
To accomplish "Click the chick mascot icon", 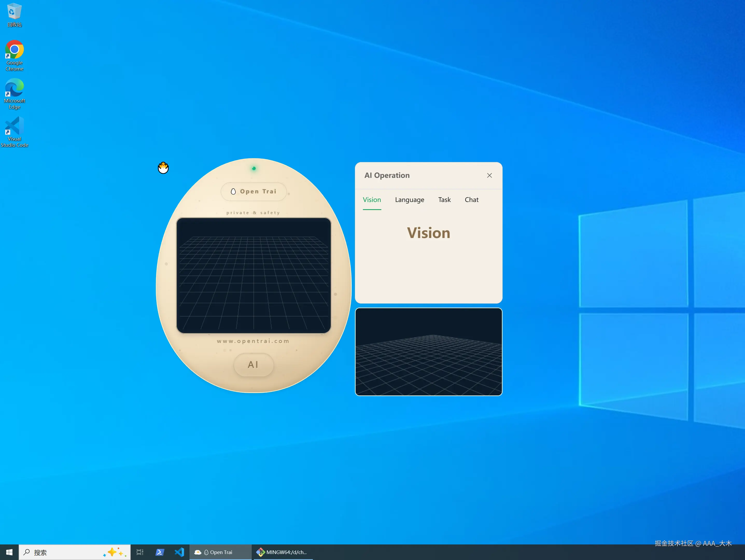I will (x=163, y=167).
